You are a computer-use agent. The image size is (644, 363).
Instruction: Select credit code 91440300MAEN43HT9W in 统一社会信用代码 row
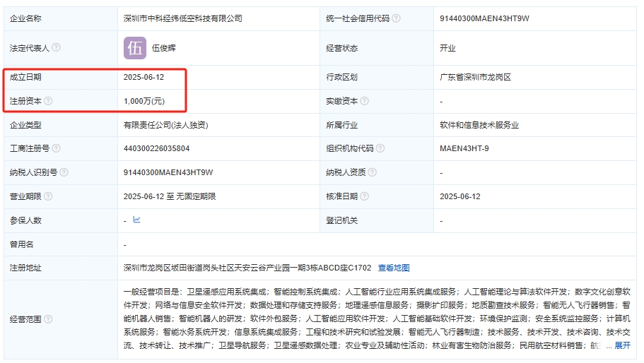click(x=484, y=18)
